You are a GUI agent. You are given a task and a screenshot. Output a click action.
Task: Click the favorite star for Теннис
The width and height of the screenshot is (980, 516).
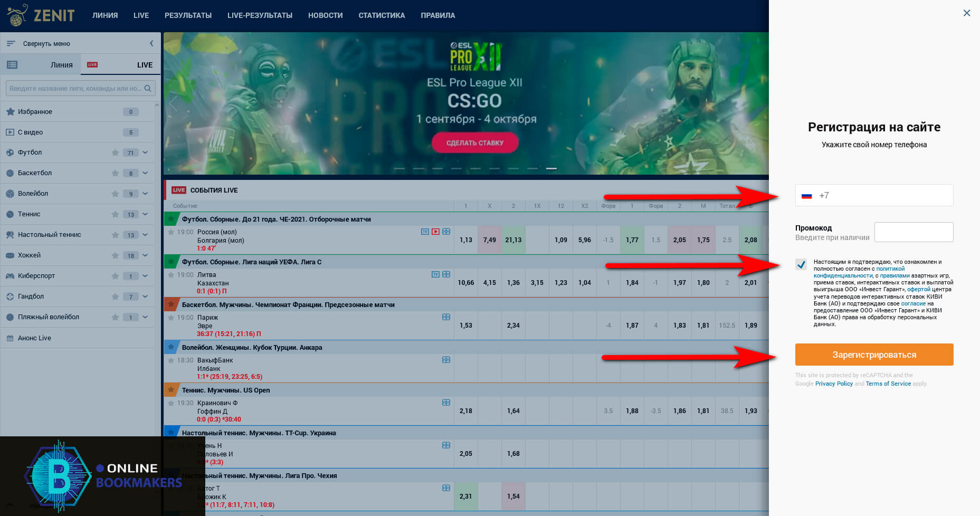(115, 214)
